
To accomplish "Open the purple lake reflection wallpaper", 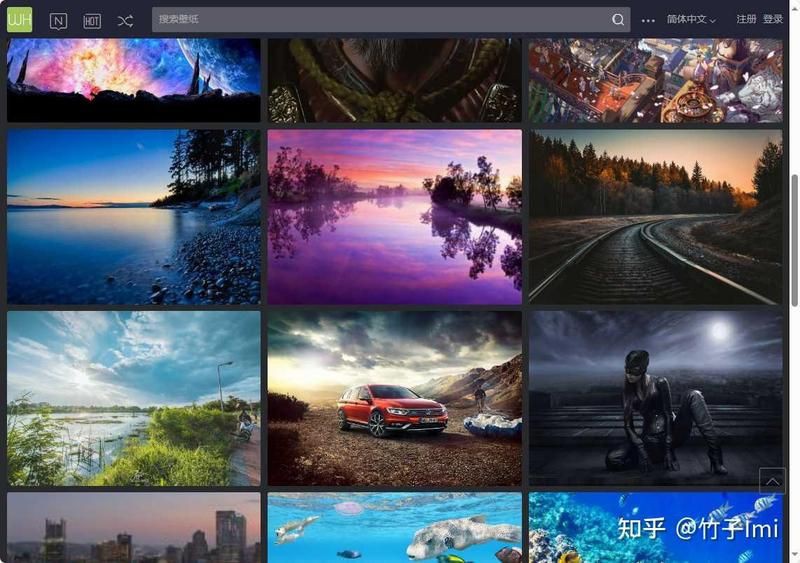I will [x=394, y=217].
